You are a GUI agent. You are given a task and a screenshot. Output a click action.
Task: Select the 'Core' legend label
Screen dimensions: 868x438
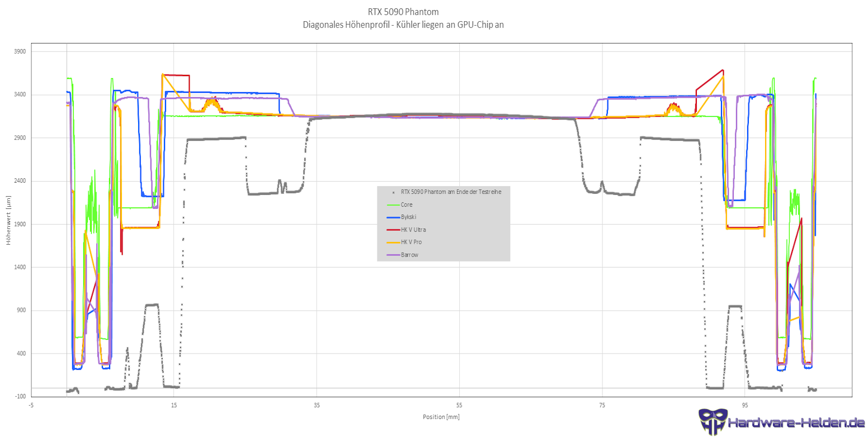(407, 204)
